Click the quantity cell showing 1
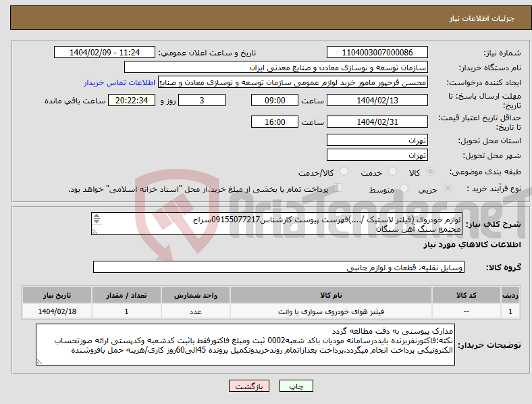This screenshot has height=404, width=532. (126, 311)
